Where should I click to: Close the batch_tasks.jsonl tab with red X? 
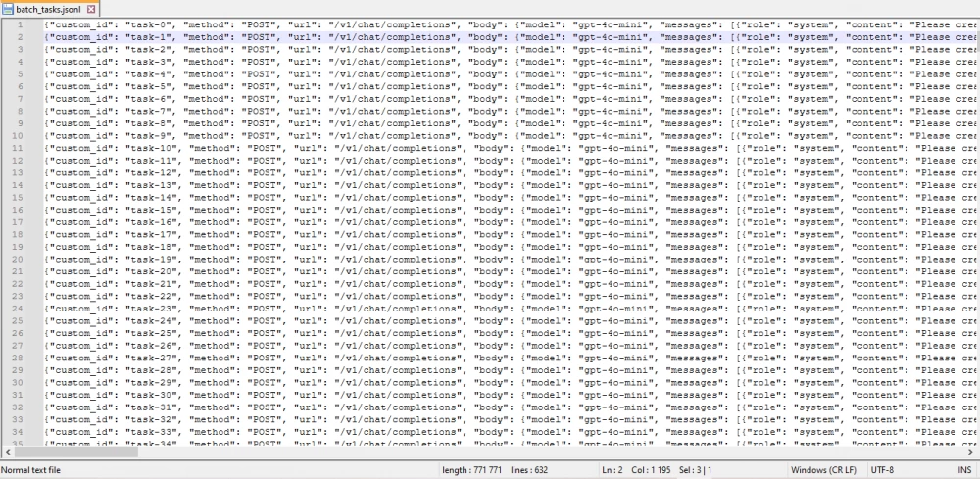click(91, 8)
